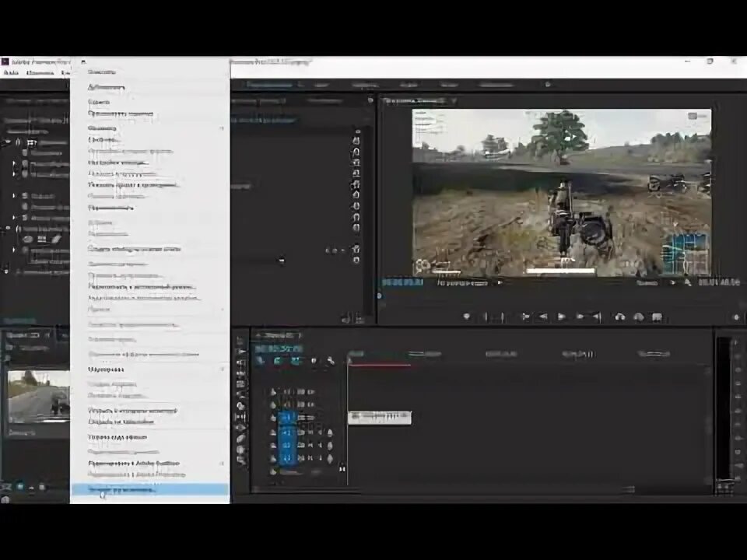
Task: Open timeline display settings wrench
Action: [330, 362]
